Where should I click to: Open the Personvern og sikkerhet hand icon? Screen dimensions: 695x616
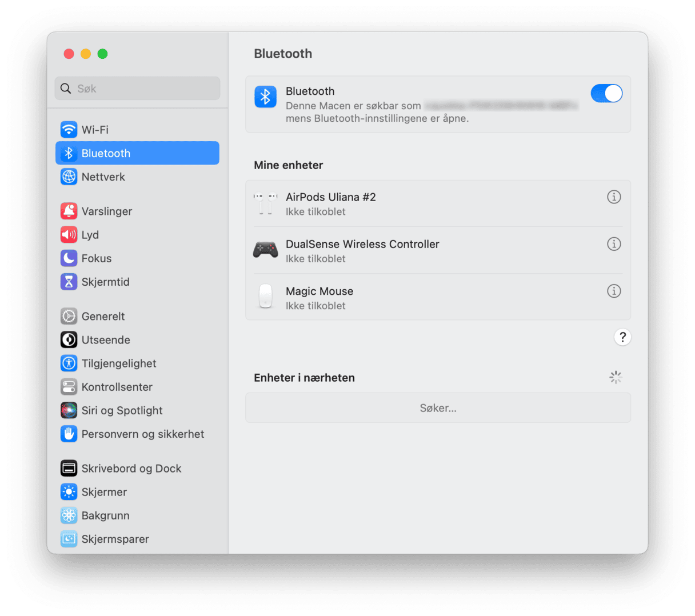[69, 434]
